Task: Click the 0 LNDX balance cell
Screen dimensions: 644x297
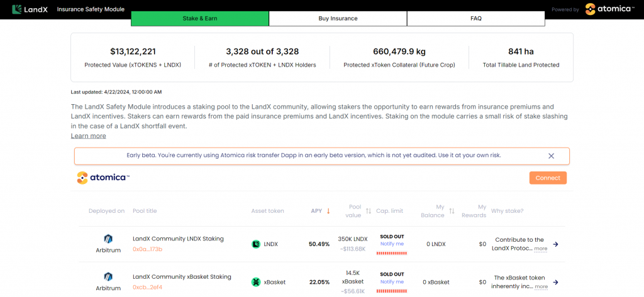Action: tap(436, 244)
